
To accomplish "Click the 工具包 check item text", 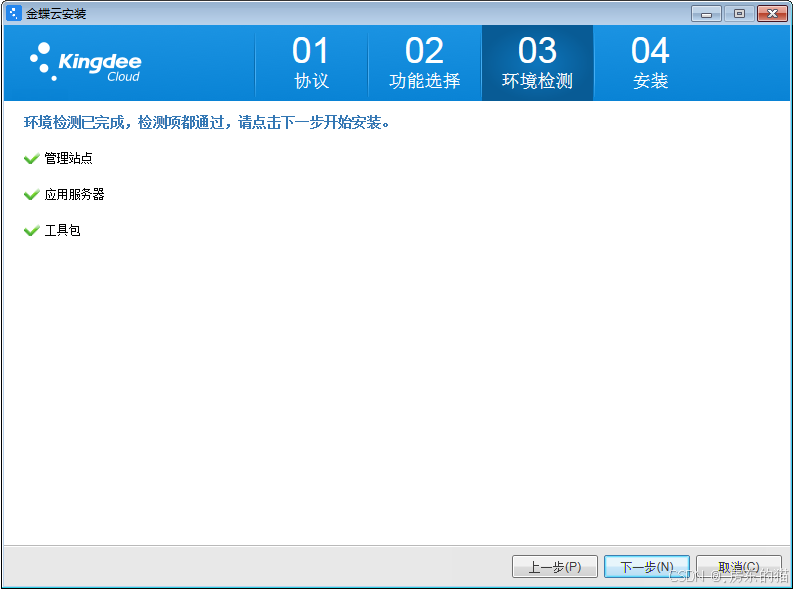I will coord(62,230).
